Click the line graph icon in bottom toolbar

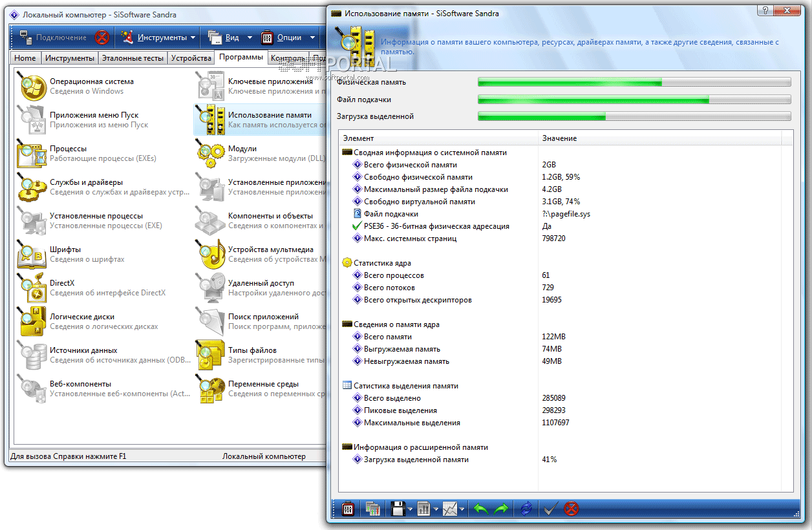click(x=450, y=509)
